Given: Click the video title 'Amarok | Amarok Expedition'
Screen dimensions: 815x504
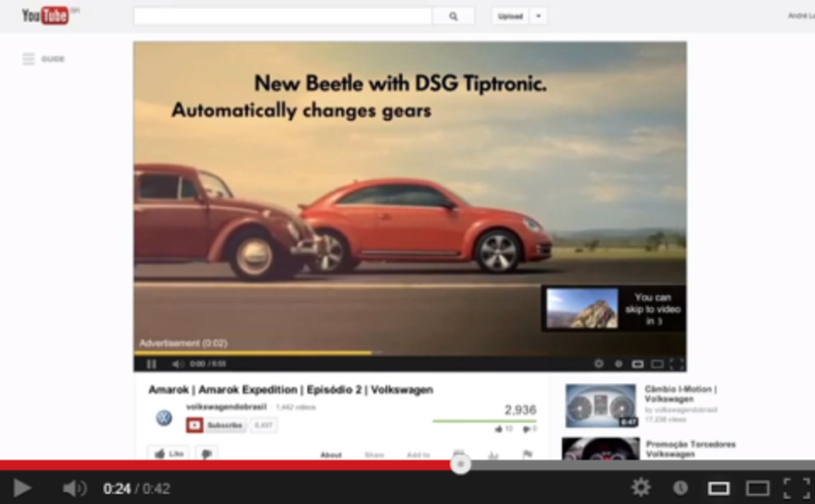Looking at the screenshot, I should click(290, 390).
